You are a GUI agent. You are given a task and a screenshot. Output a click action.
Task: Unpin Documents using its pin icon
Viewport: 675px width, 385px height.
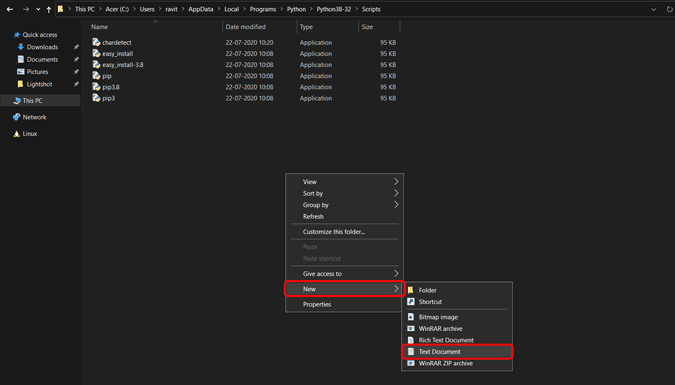(x=76, y=59)
